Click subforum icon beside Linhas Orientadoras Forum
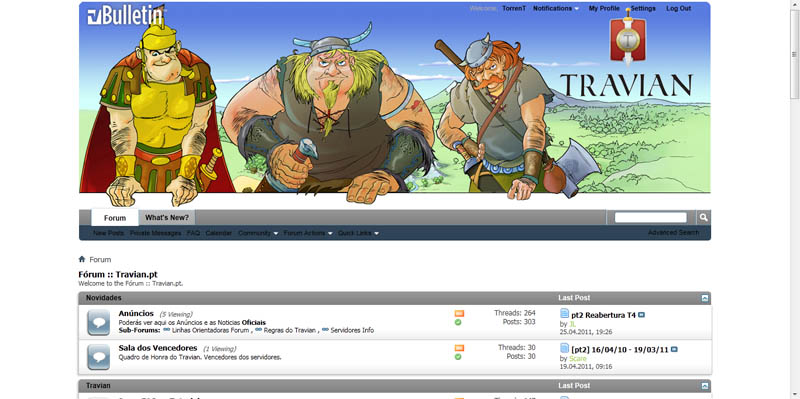The image size is (800, 399). tap(166, 330)
